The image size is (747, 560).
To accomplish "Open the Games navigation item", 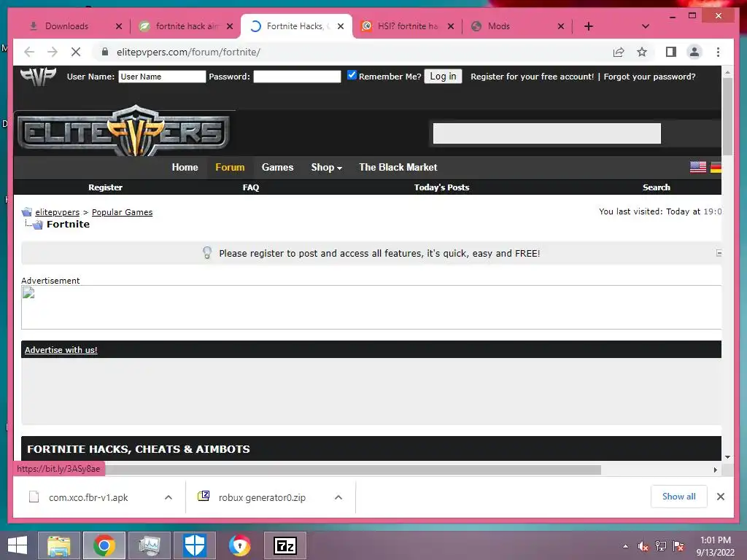I will [277, 167].
